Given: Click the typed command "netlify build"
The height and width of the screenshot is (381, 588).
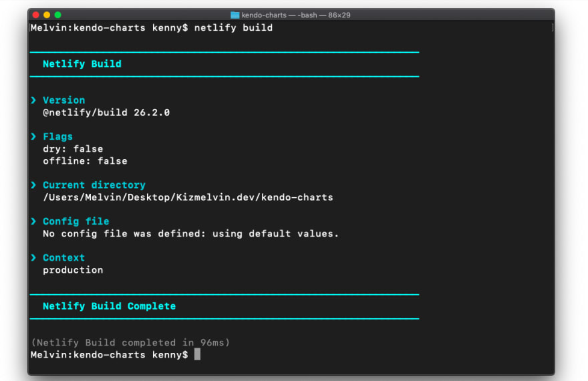Looking at the screenshot, I should pos(233,28).
